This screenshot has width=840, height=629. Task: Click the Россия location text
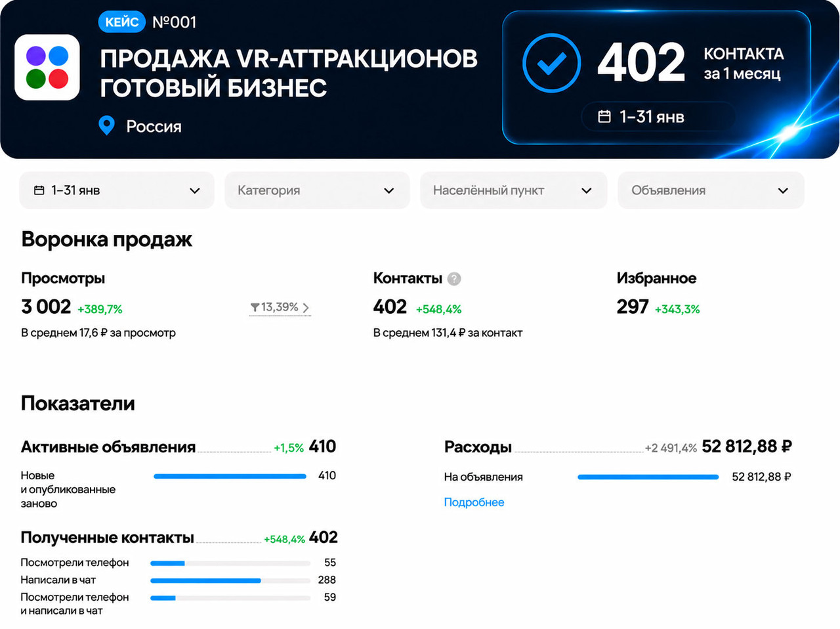pos(154,126)
